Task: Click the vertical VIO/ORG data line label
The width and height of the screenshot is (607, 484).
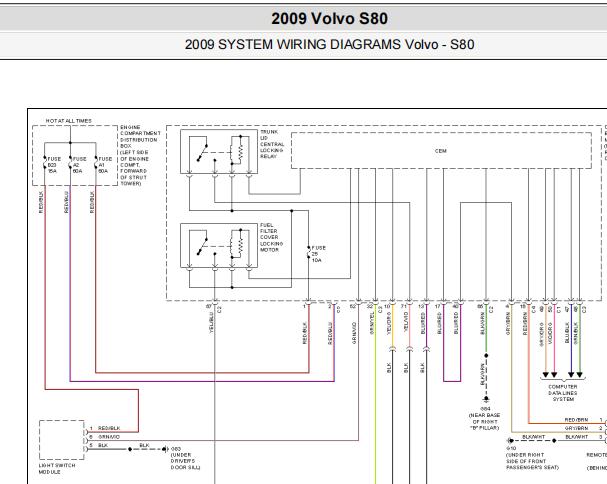Action: click(550, 334)
